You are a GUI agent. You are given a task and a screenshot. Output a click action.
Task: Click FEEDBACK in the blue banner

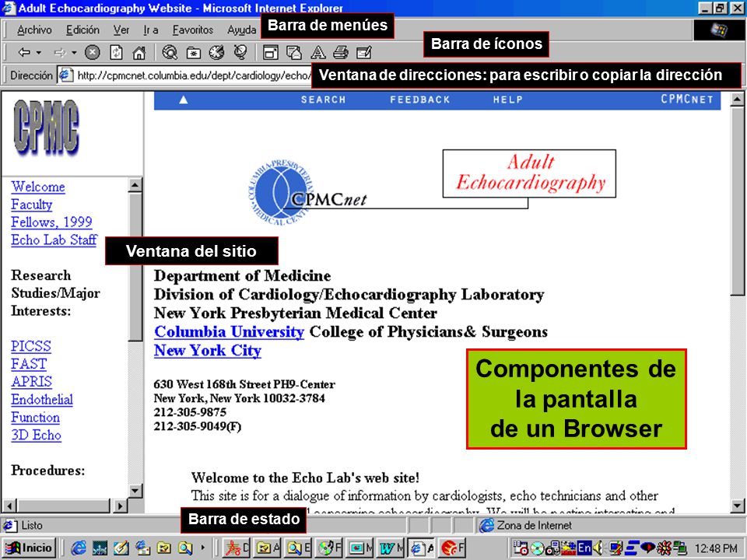click(x=420, y=100)
